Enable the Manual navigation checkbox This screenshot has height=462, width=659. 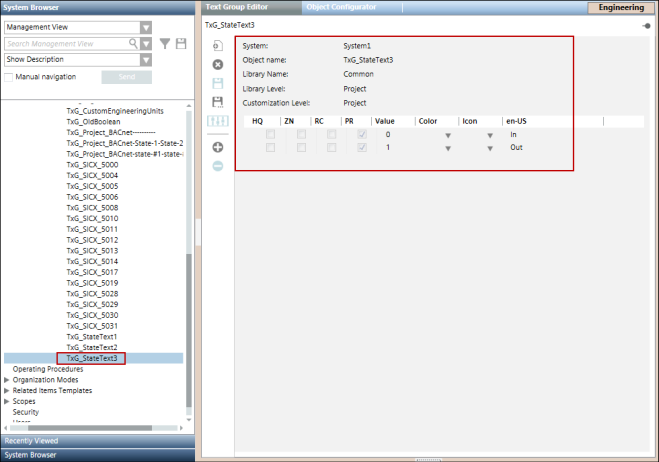click(9, 77)
